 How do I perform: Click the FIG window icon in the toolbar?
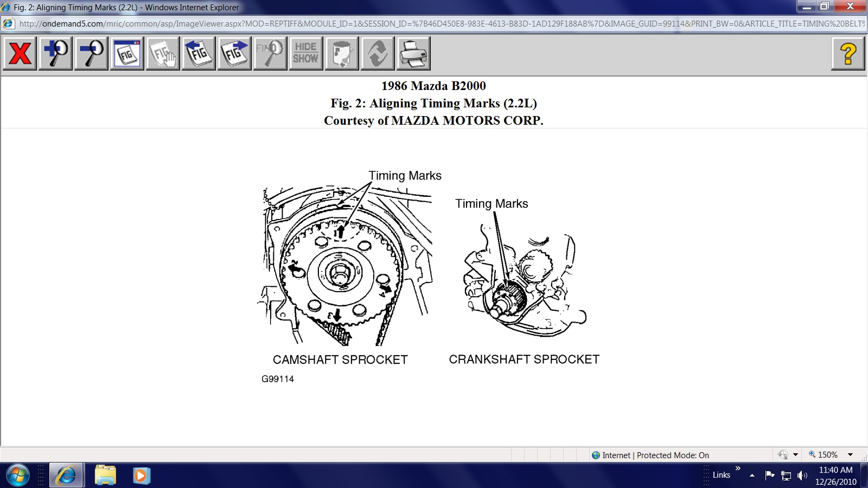127,53
